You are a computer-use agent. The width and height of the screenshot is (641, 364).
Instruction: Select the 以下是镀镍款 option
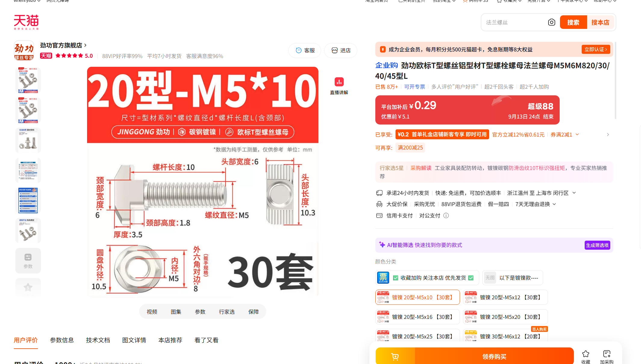(x=513, y=278)
